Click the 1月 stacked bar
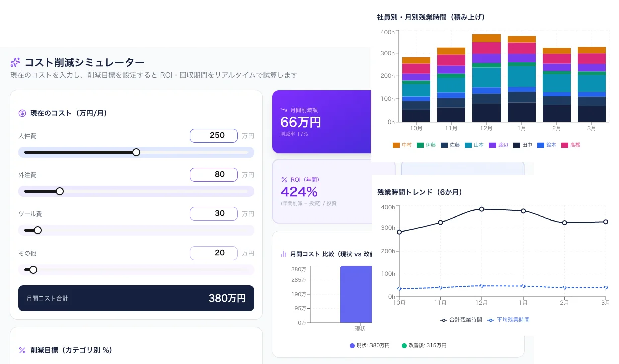This screenshot has width=619, height=364. 522,79
